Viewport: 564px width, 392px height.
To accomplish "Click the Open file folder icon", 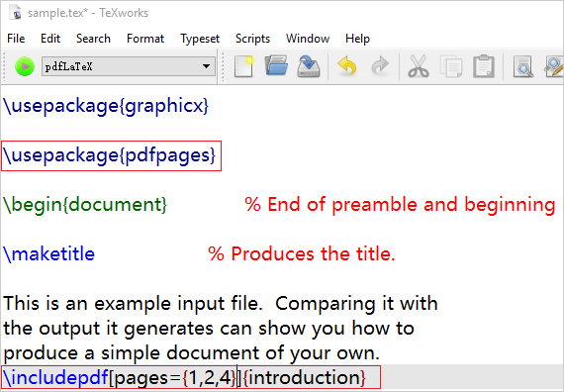I will point(276,66).
